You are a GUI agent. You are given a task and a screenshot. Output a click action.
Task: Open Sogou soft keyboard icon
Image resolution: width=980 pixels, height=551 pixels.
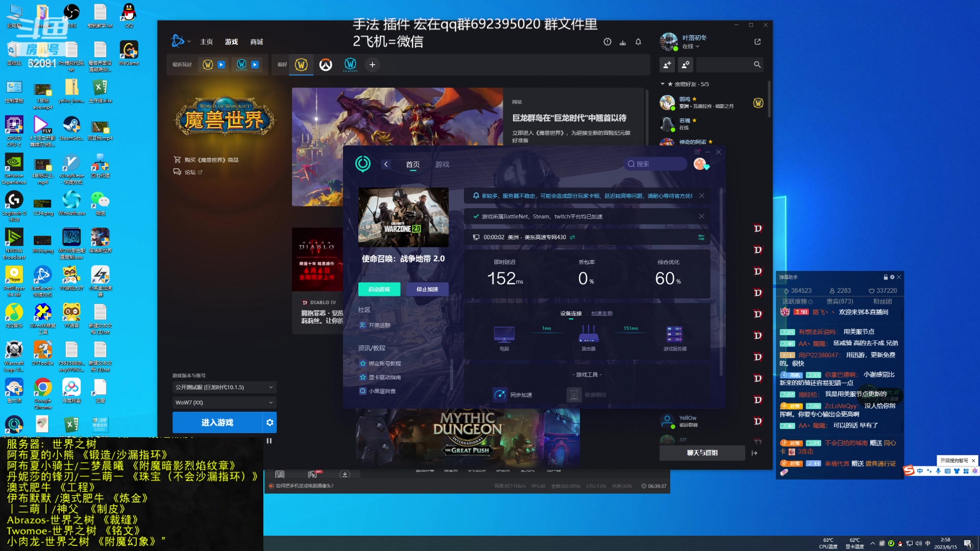(x=947, y=471)
